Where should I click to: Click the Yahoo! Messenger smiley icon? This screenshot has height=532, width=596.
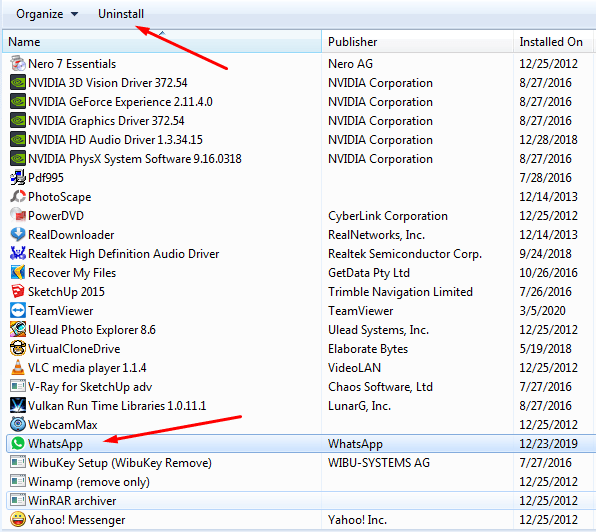[18, 519]
